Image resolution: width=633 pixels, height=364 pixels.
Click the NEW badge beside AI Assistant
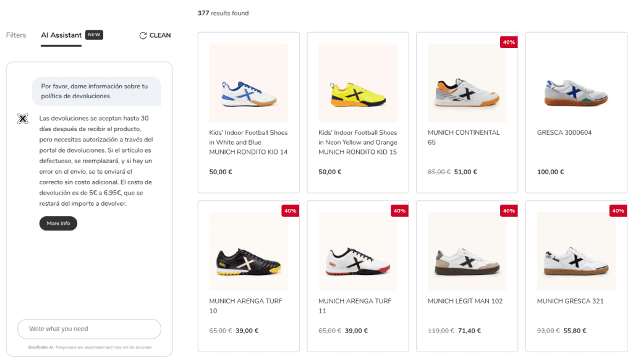coord(94,35)
